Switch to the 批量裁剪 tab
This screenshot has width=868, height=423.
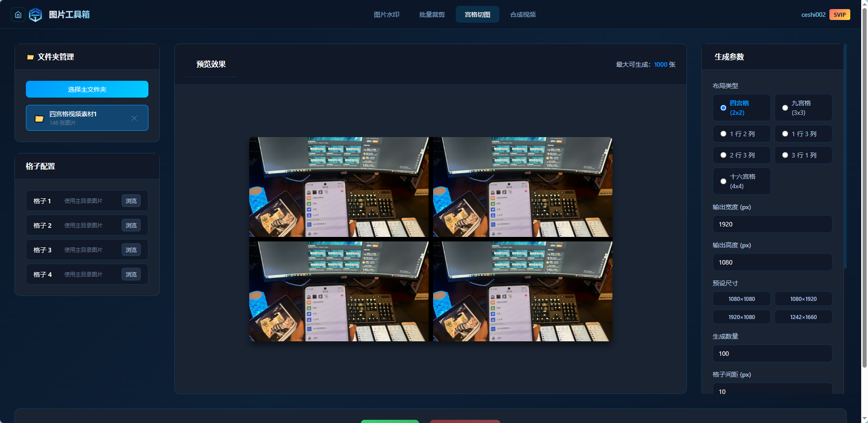pyautogui.click(x=432, y=15)
